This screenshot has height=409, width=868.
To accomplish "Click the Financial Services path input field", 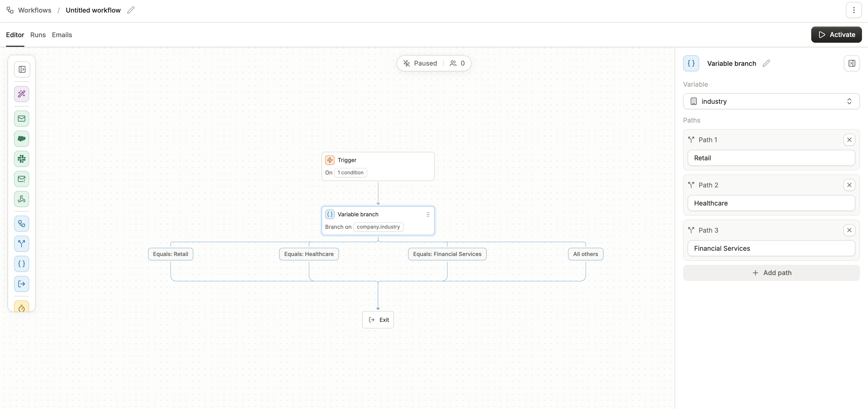I will [x=771, y=248].
